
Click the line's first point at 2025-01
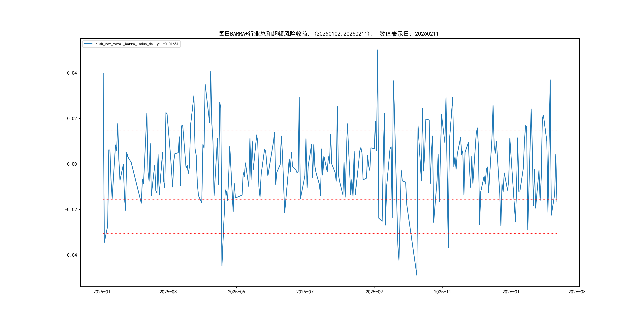click(x=103, y=74)
